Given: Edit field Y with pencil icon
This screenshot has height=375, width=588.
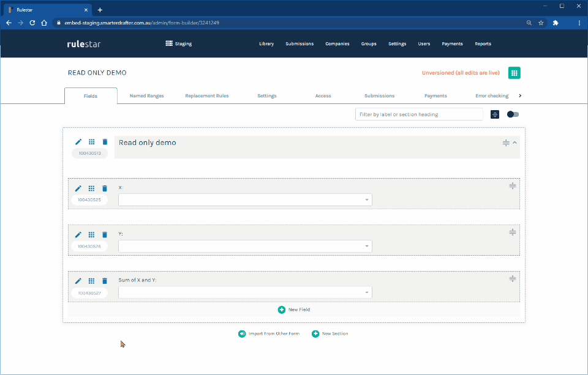Looking at the screenshot, I should 78,235.
